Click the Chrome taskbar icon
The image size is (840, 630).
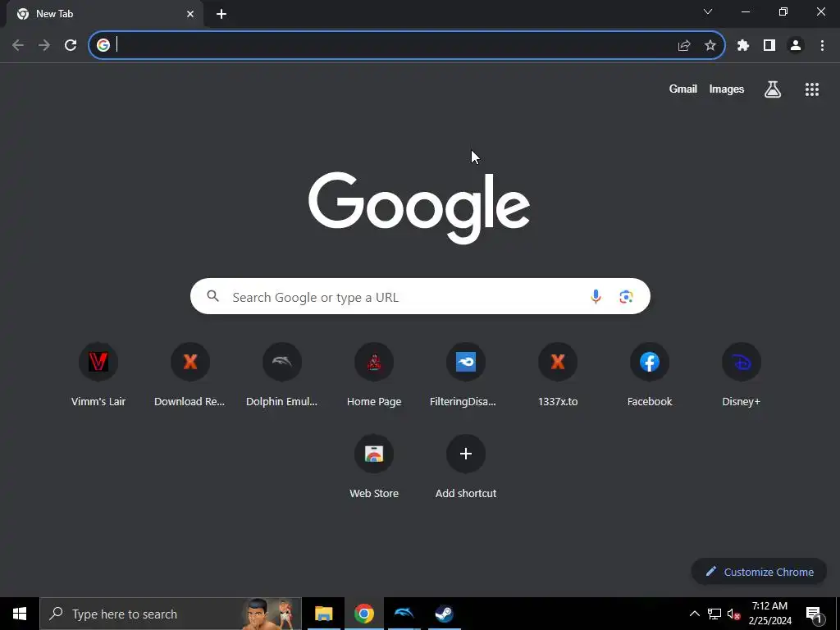click(x=363, y=614)
